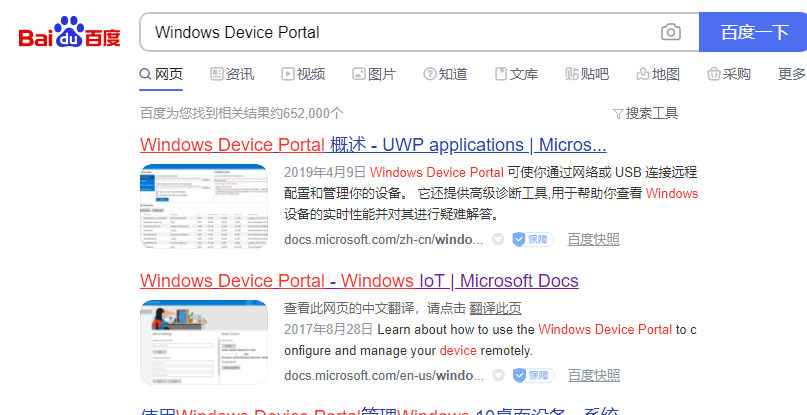This screenshot has width=807, height=415.
Task: Click the 翻译此页 translate link
Action: (495, 308)
